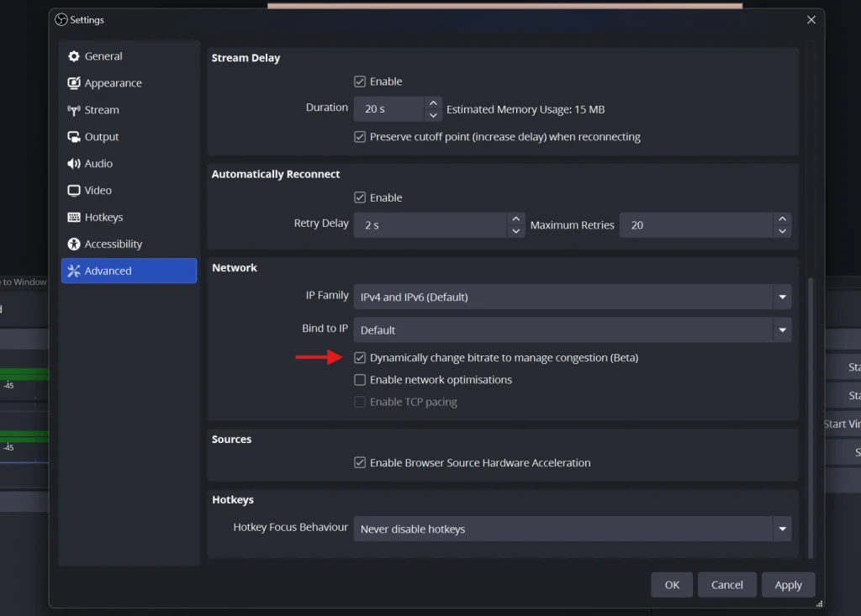Click the Hotkeys keyboard icon

[x=74, y=218]
